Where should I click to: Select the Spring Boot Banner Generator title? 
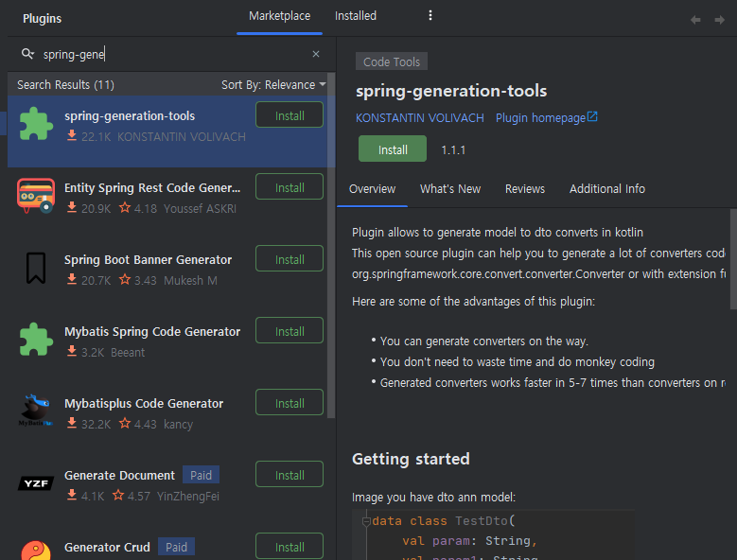(x=148, y=259)
